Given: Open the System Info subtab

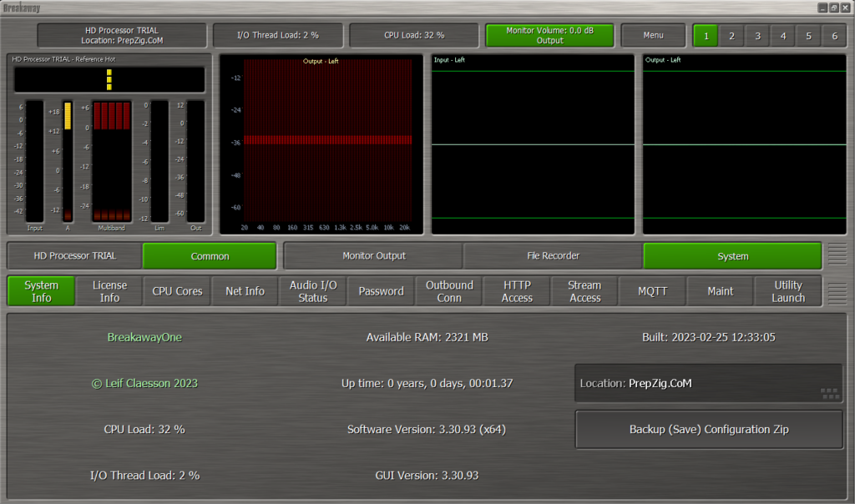Looking at the screenshot, I should tap(42, 291).
